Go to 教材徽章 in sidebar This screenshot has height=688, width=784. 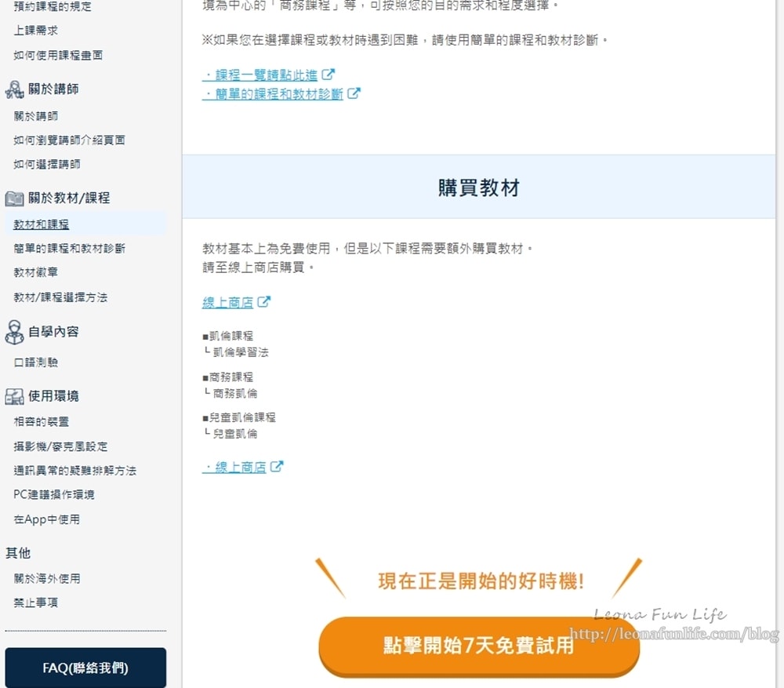click(x=35, y=273)
